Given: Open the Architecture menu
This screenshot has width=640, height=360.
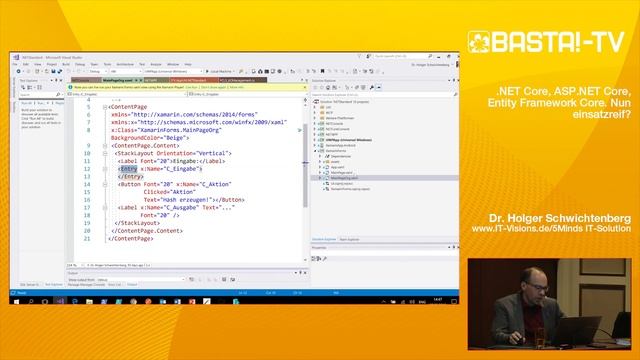Looking at the screenshot, I should (x=125, y=64).
